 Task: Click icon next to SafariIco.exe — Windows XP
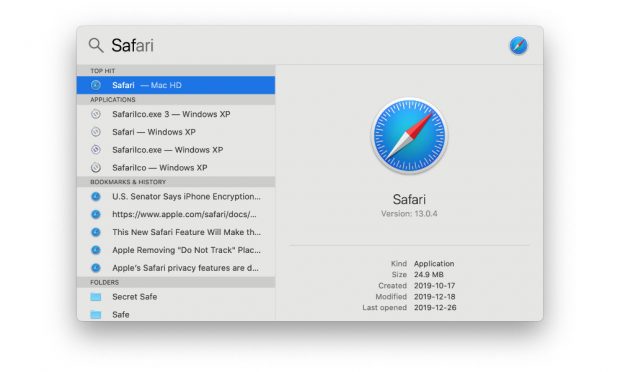pyautogui.click(x=96, y=150)
